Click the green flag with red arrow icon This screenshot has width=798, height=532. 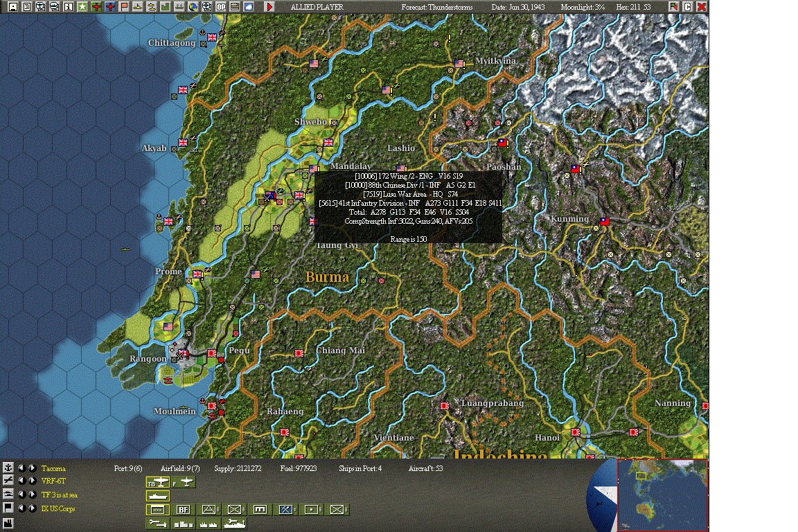[674, 7]
